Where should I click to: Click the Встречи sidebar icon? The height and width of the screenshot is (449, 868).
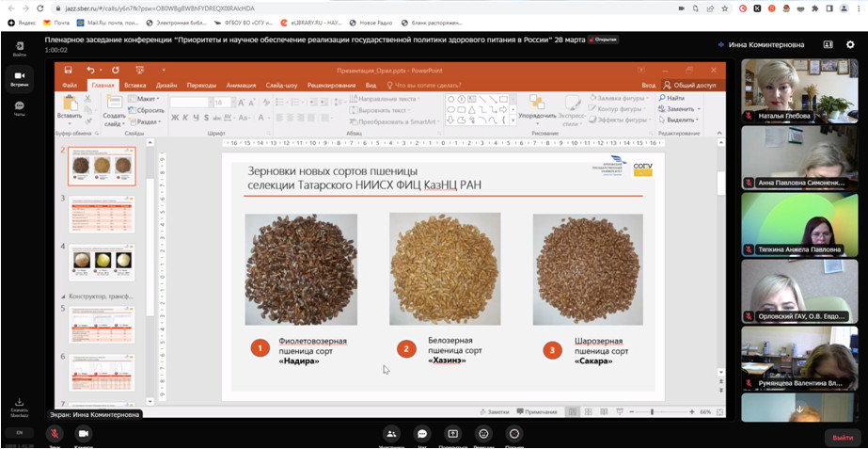click(19, 77)
